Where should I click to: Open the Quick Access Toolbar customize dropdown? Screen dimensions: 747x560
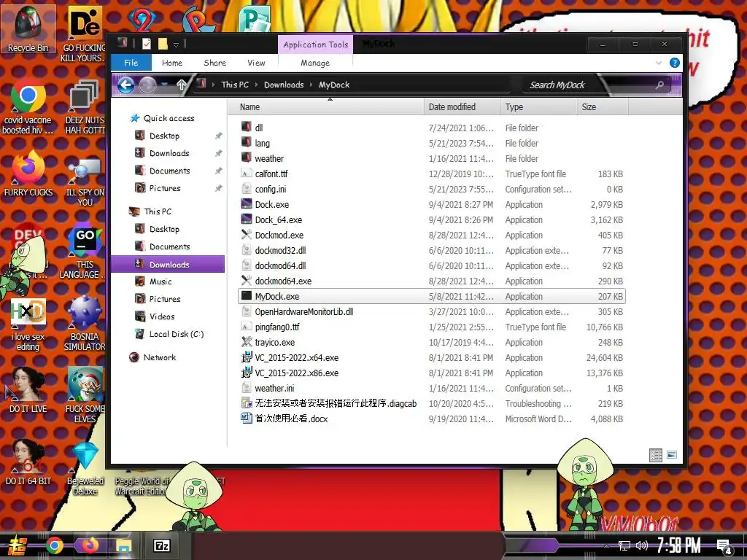coord(176,44)
